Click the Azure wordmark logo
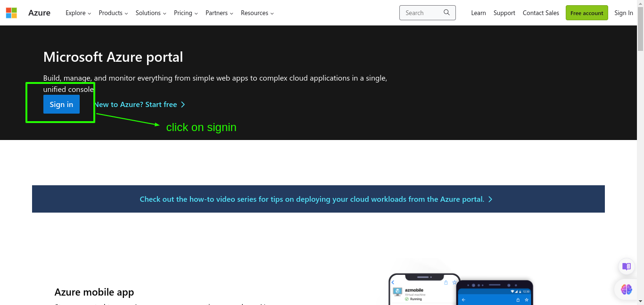Image resolution: width=644 pixels, height=305 pixels. [39, 13]
